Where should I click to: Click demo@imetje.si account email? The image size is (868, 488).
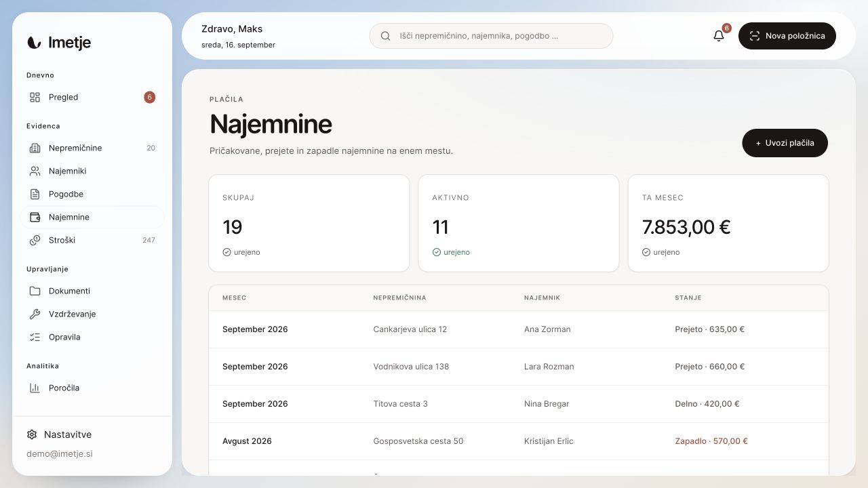(x=60, y=454)
